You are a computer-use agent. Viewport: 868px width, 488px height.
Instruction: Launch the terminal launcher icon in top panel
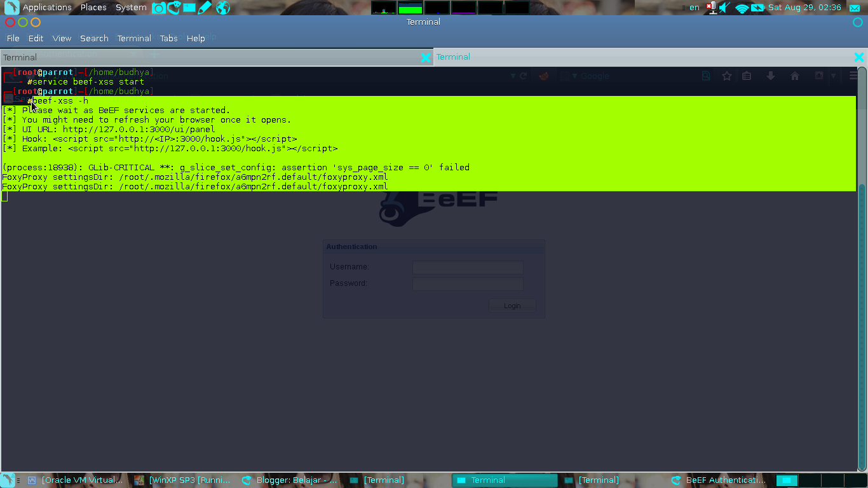189,8
